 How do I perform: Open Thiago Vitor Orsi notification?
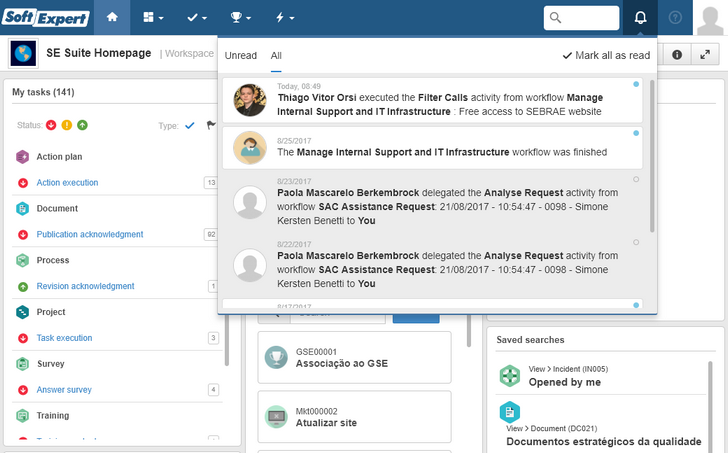pyautogui.click(x=433, y=100)
